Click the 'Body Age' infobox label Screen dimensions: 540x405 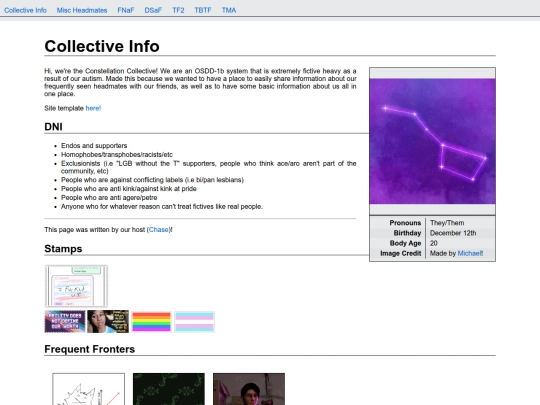click(405, 243)
